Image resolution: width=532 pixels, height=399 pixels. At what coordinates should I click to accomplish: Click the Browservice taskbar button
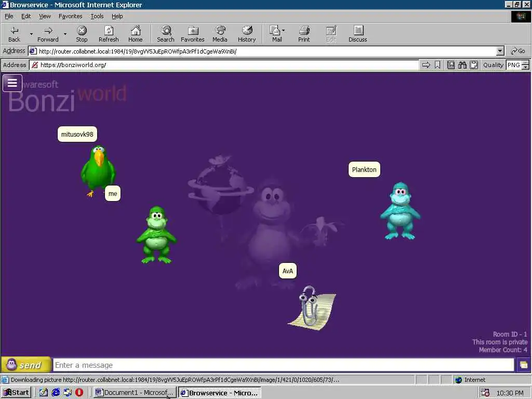tap(220, 393)
